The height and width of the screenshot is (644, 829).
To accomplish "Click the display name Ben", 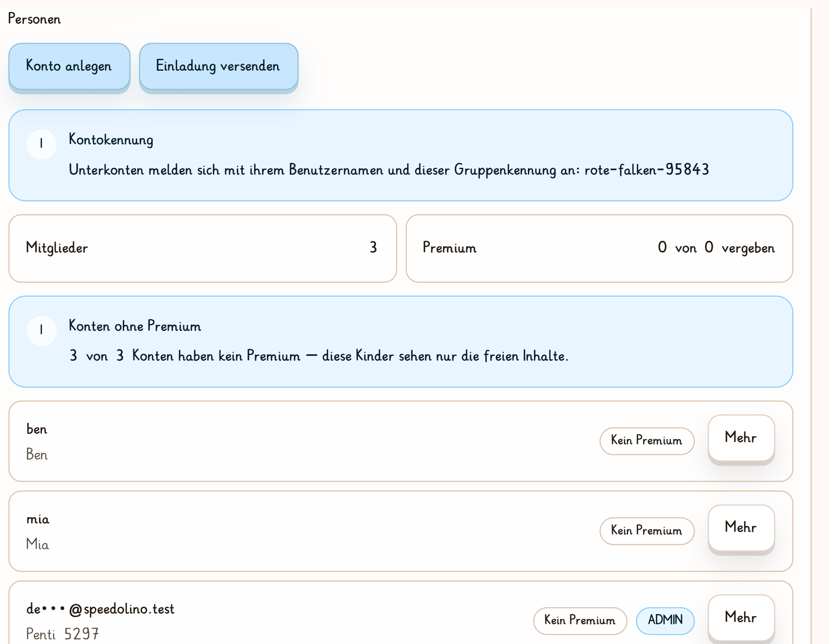I will pyautogui.click(x=37, y=454).
